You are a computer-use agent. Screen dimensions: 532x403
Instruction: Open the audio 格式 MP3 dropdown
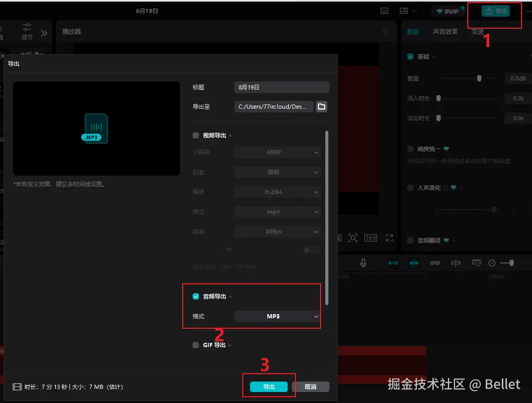(x=278, y=316)
